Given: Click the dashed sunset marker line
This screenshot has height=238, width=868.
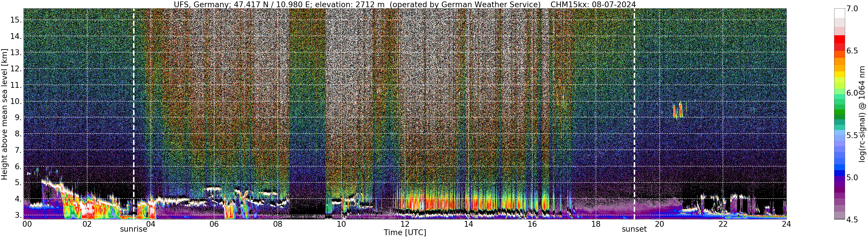Looking at the screenshot, I should (x=634, y=114).
